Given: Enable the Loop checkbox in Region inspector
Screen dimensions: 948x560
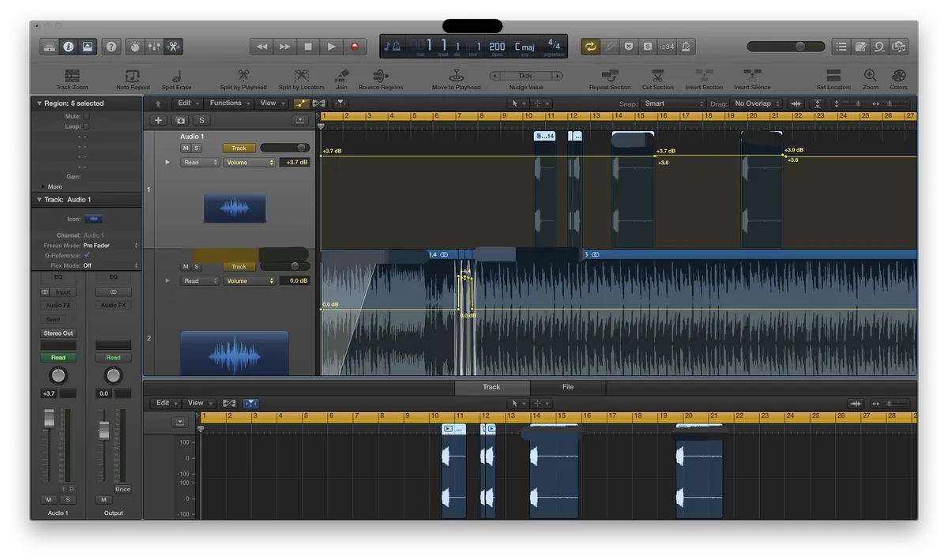Looking at the screenshot, I should pos(87,126).
